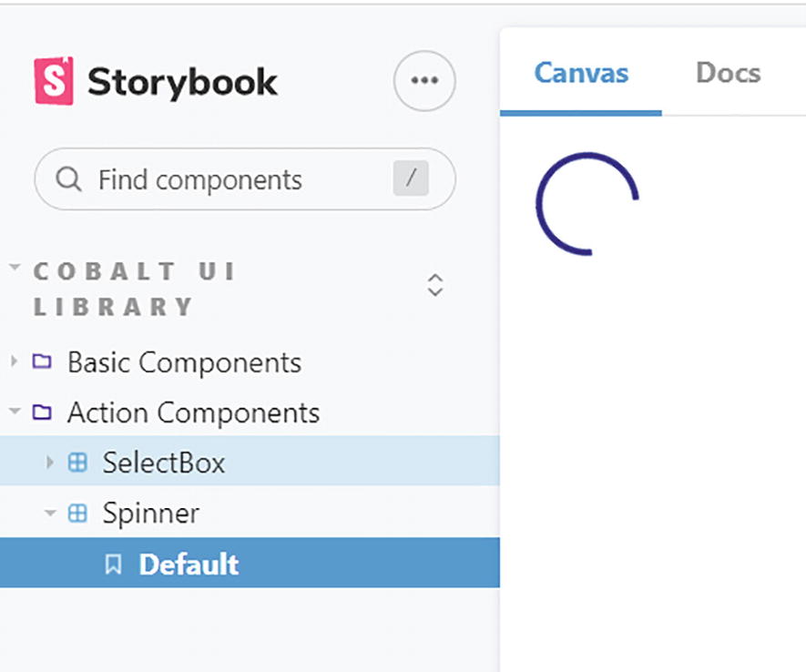Switch to the Canvas tab

click(580, 73)
